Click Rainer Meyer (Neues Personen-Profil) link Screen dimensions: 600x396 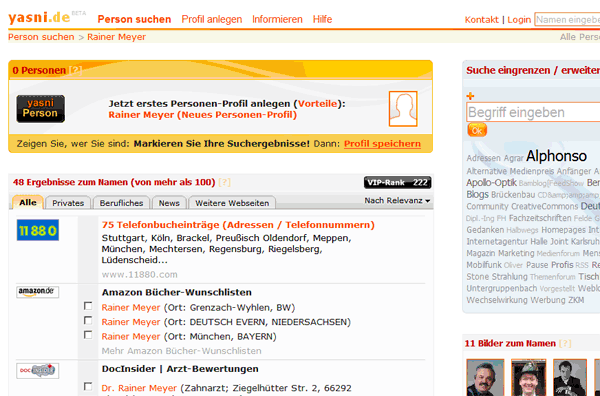tap(202, 115)
